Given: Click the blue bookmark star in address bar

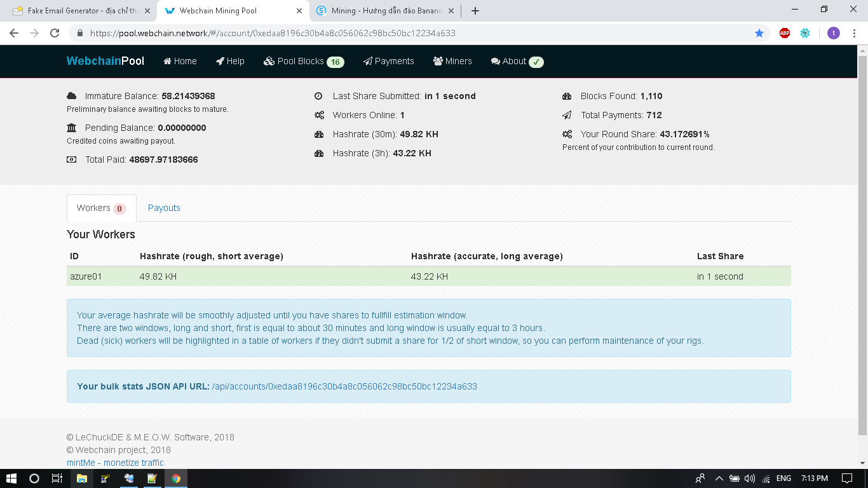Looking at the screenshot, I should pos(759,33).
